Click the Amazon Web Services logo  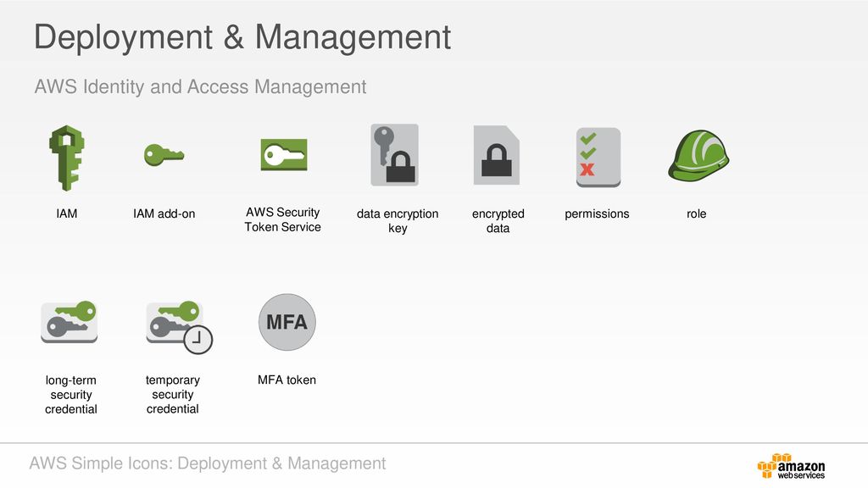point(791,466)
